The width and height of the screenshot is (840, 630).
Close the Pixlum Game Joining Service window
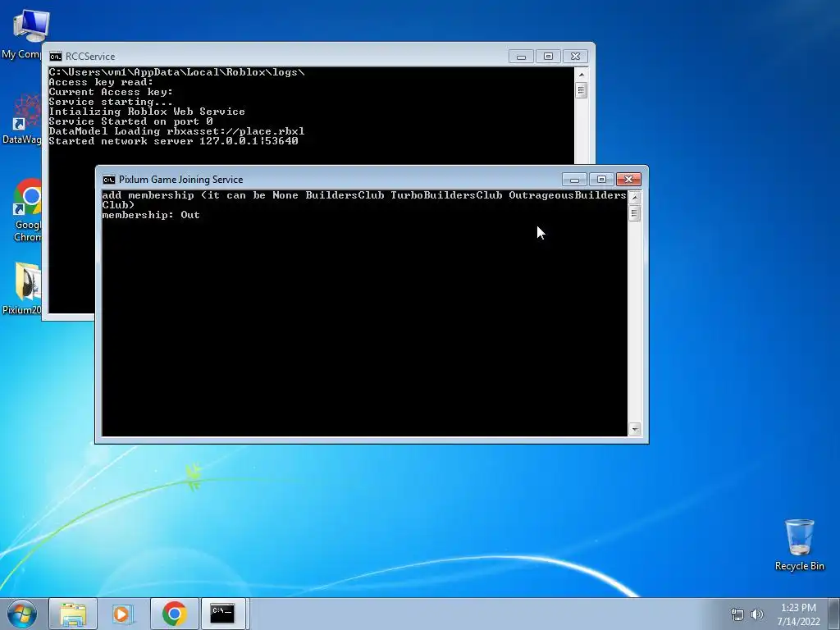click(x=628, y=179)
